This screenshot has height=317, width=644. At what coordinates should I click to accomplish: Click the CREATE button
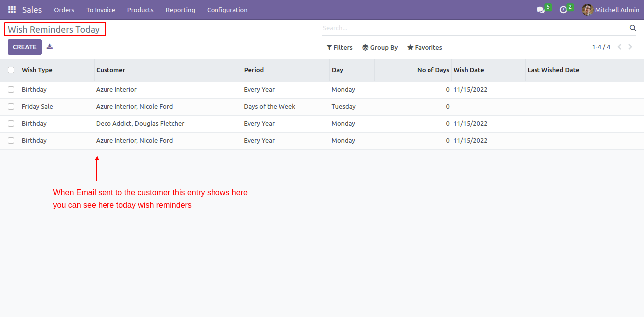click(25, 47)
